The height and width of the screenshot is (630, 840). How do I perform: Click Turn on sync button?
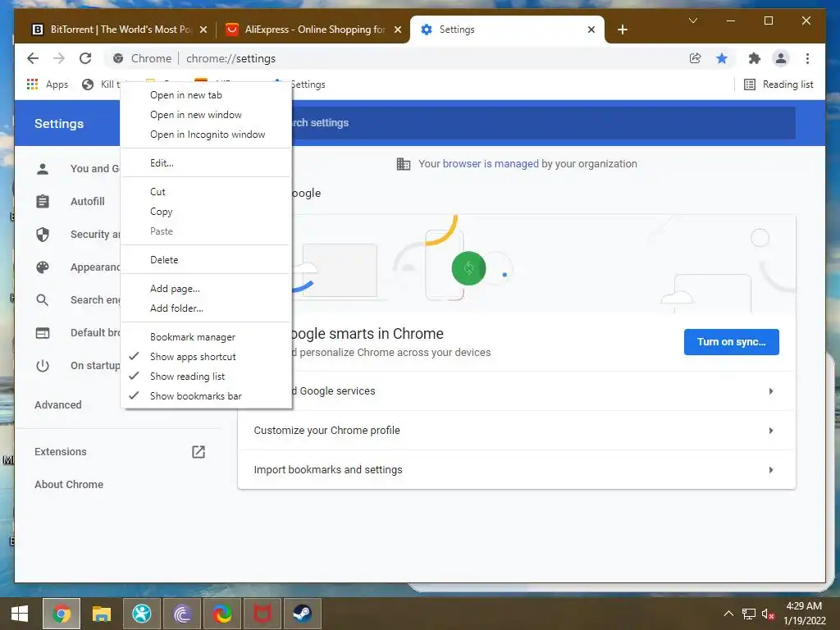click(731, 342)
